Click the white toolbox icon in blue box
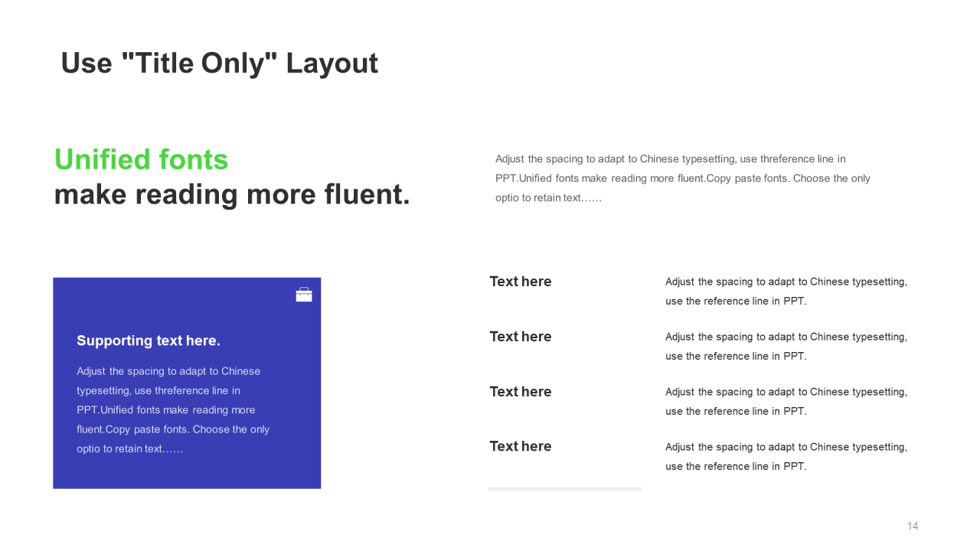Image resolution: width=980 pixels, height=551 pixels. [304, 295]
